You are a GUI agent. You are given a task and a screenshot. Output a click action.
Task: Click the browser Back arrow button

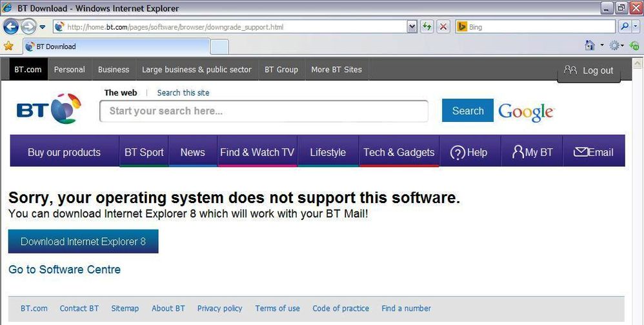click(x=11, y=27)
